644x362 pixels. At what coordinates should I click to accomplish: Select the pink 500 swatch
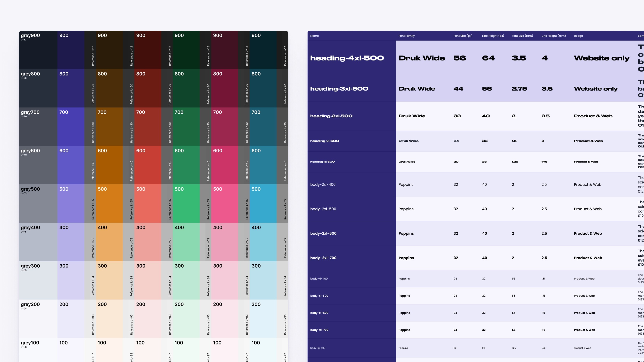(225, 204)
